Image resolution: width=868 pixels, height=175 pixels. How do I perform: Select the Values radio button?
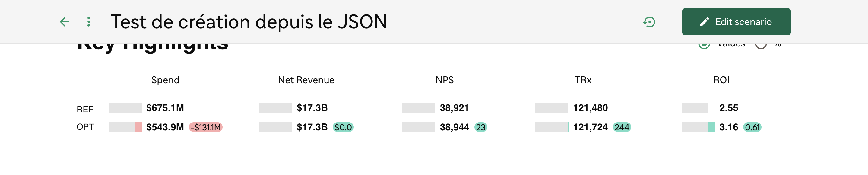(x=704, y=45)
